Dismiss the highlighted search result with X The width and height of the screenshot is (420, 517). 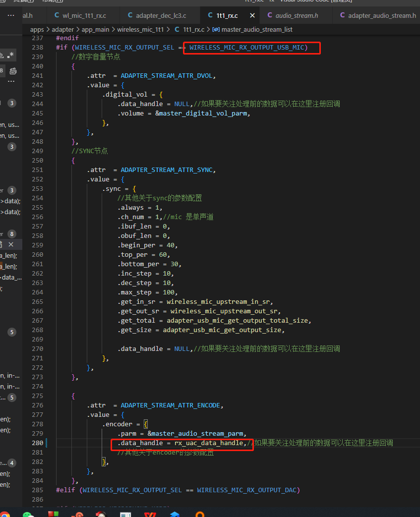coord(11,244)
